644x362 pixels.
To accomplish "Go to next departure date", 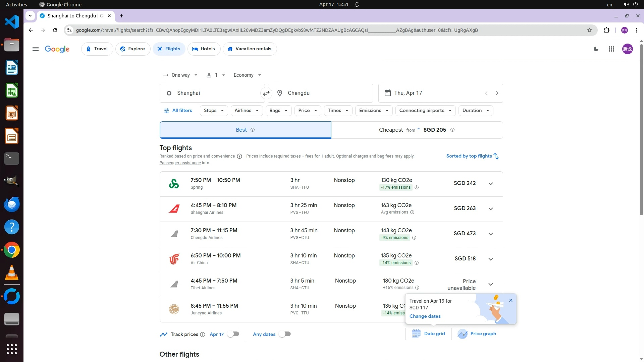I will pyautogui.click(x=497, y=93).
